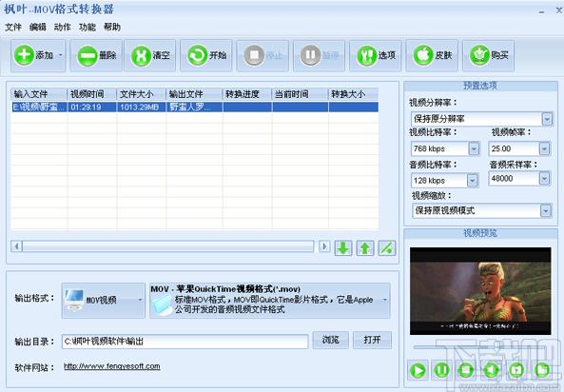Open 选项 (Options) from the toolbar
The image size is (564, 392).
tap(376, 55)
